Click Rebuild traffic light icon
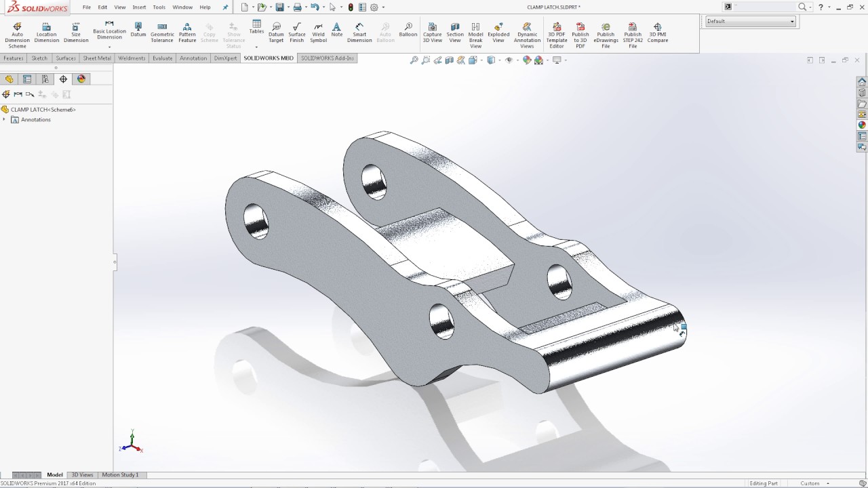This screenshot has width=868, height=488. [x=351, y=7]
